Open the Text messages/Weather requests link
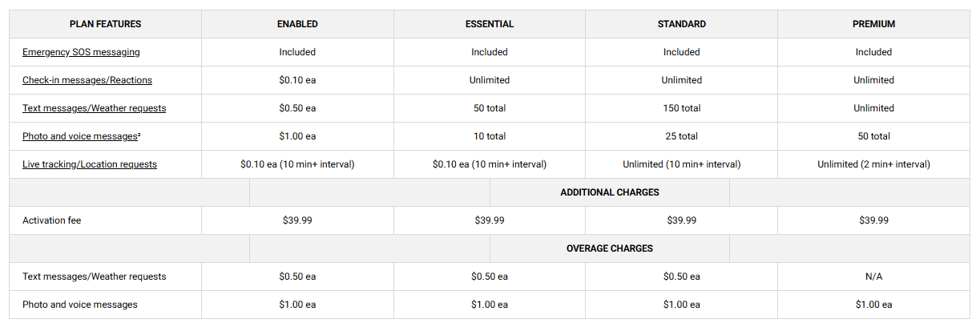The width and height of the screenshot is (980, 327). (x=95, y=108)
